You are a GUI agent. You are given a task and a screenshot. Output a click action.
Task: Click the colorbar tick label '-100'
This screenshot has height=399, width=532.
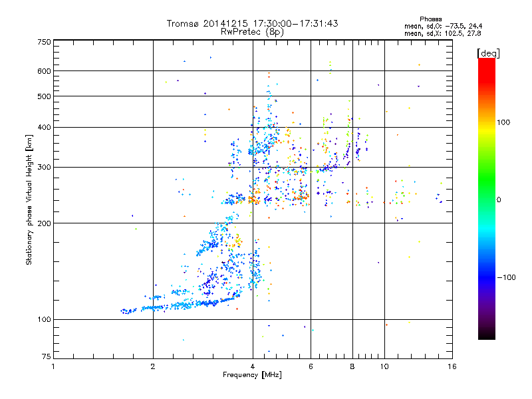506,277
